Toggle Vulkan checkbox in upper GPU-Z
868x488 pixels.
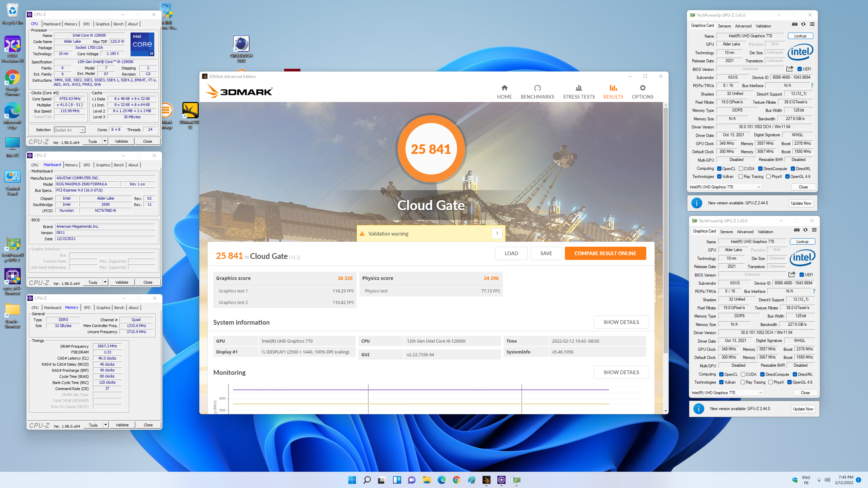pos(719,177)
